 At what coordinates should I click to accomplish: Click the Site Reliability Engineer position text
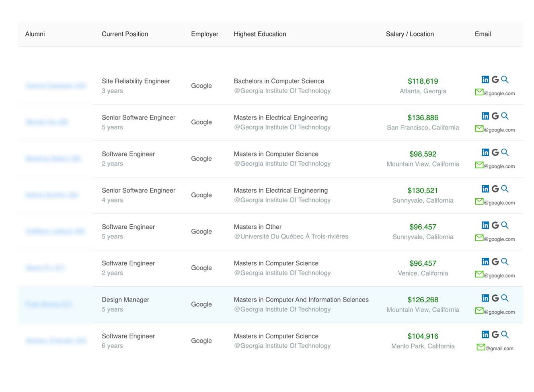[136, 81]
